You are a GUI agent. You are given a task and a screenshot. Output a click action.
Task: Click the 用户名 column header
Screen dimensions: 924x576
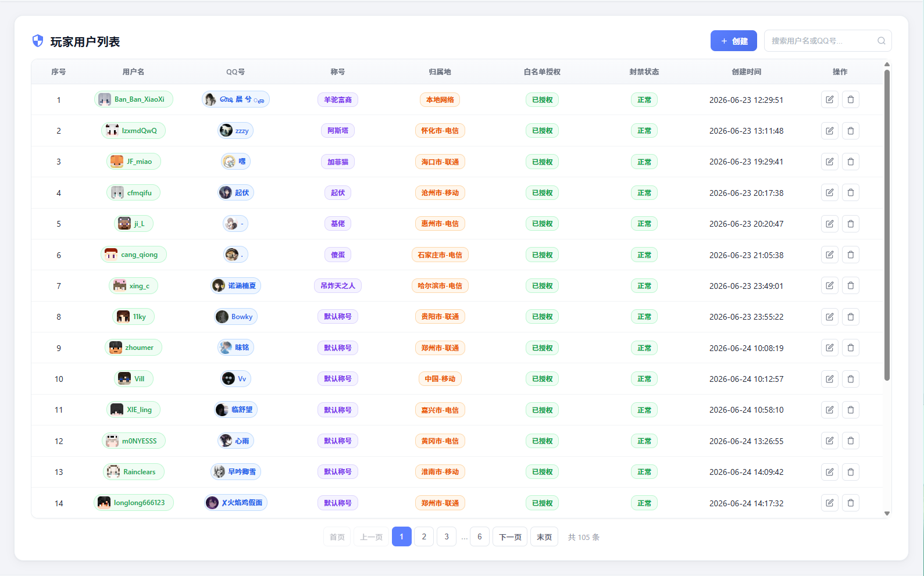[133, 71]
